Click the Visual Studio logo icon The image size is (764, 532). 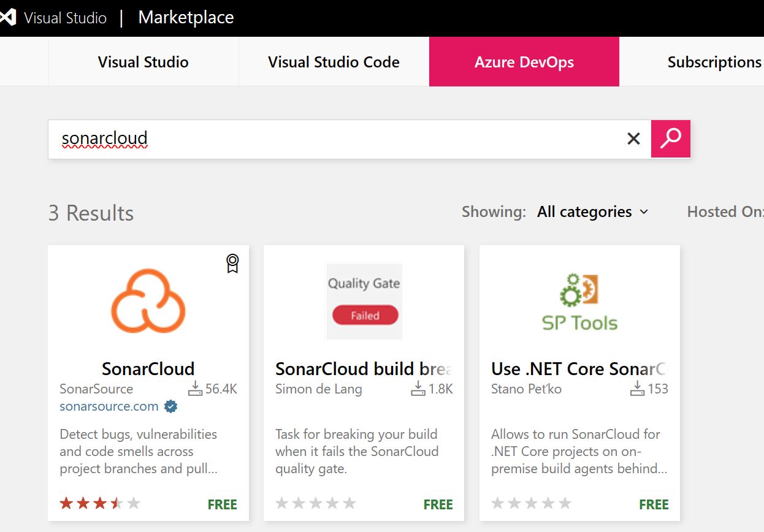point(7,18)
